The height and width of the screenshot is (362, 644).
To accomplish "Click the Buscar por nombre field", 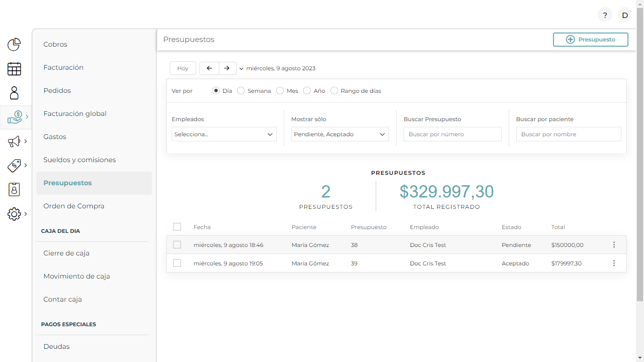I will 569,134.
